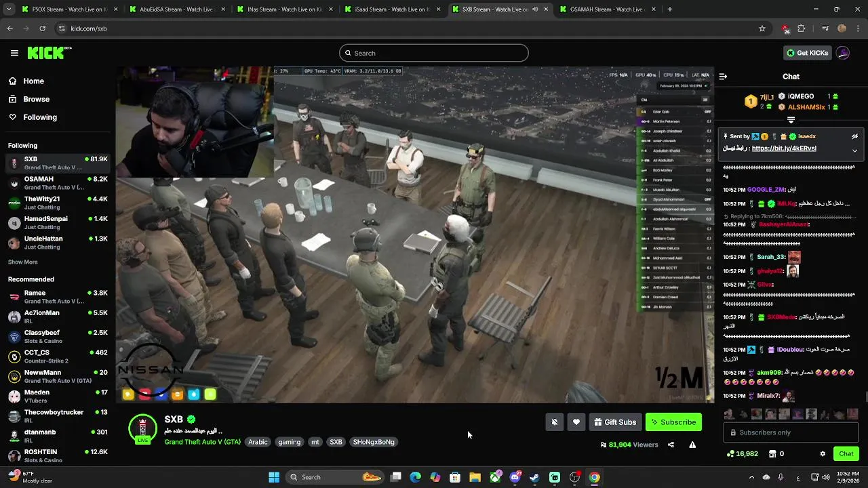The image size is (868, 488).
Task: Click the green Subscribe button
Action: [673, 422]
